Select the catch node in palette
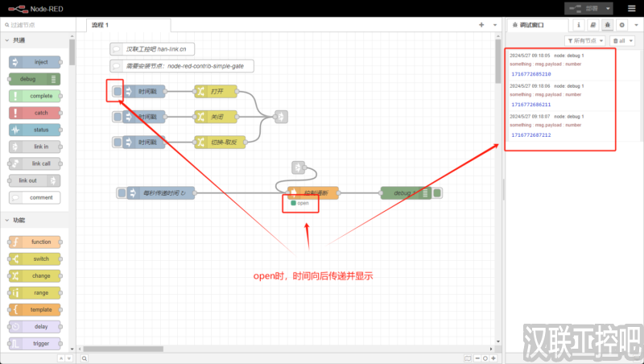Viewport: 644px width, 364px height. pos(36,113)
